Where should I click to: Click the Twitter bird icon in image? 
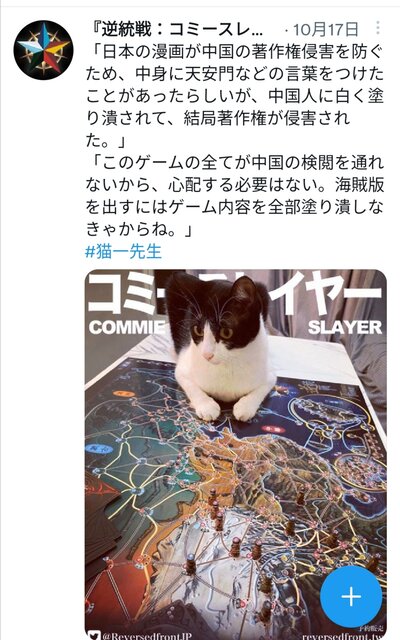coord(94,635)
